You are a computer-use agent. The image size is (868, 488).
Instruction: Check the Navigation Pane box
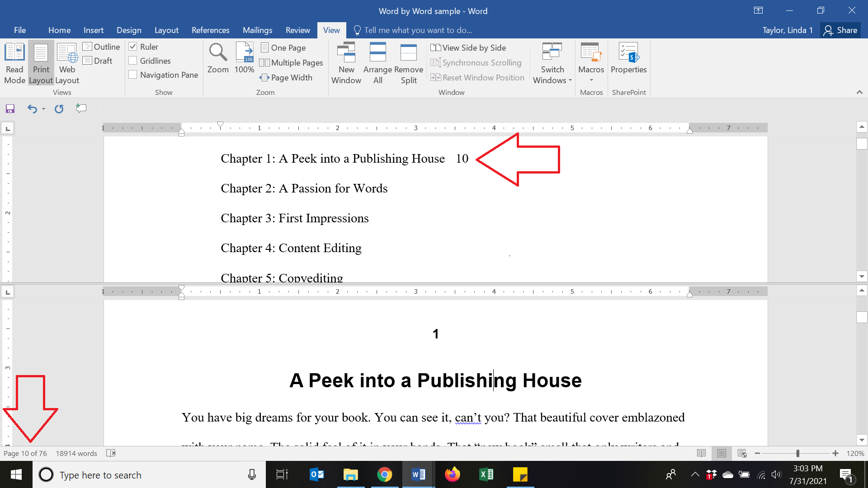pos(133,75)
